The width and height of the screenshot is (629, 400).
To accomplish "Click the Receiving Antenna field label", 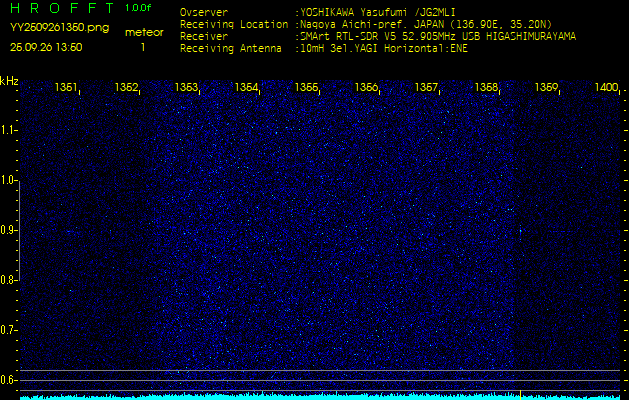I will pos(231,49).
